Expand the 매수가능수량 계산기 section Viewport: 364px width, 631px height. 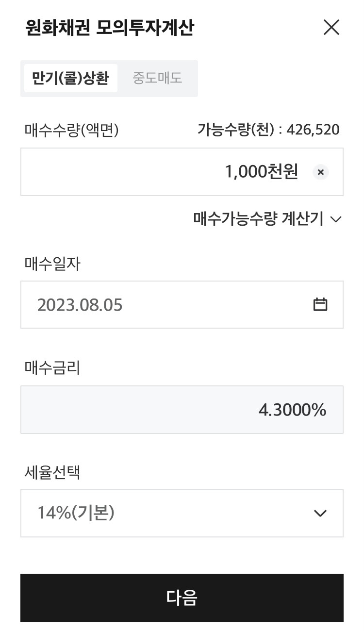[267, 219]
